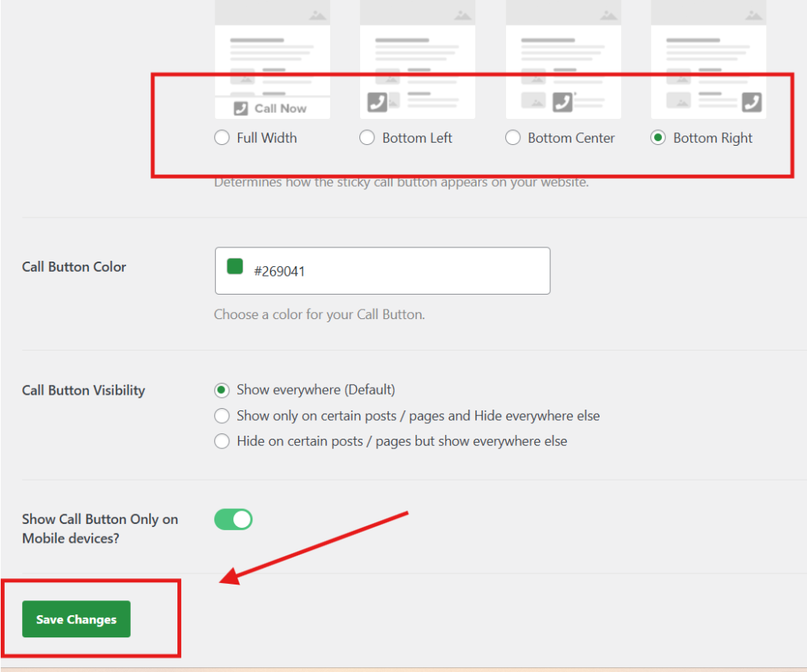The image size is (807, 672).
Task: Choose the Bottom Left radio option
Action: coord(367,138)
